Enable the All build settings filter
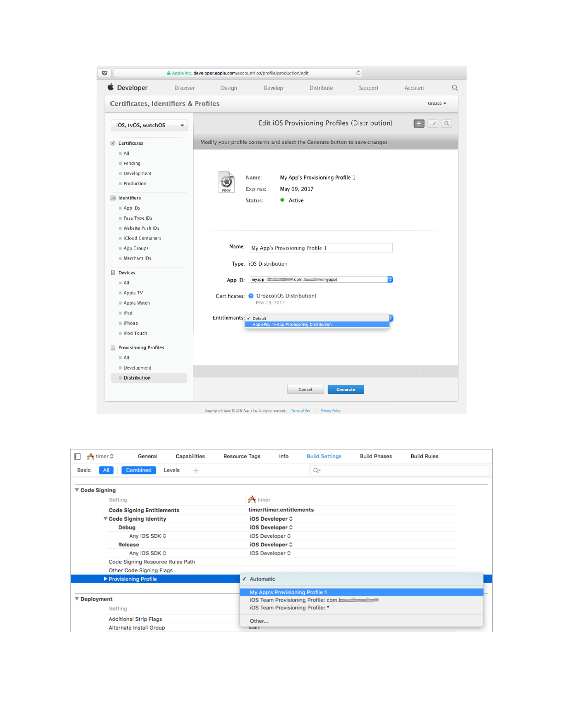The height and width of the screenshot is (728, 563). [x=106, y=470]
